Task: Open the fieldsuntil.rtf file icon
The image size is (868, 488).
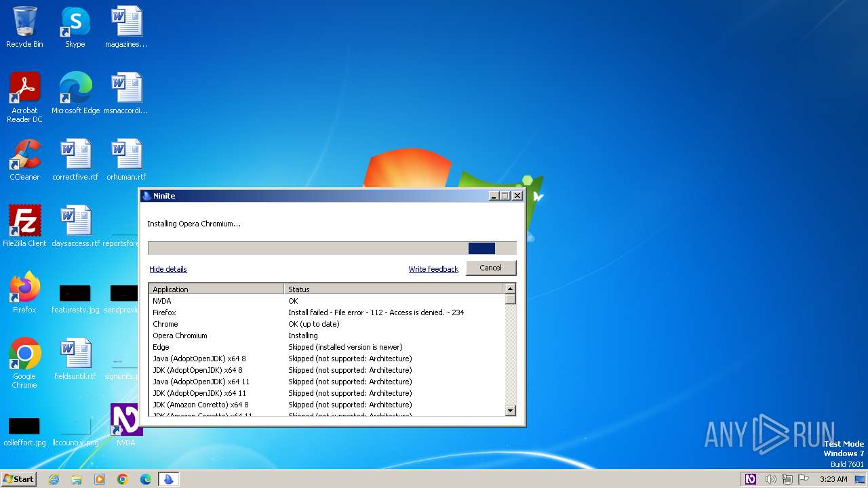Action: click(75, 359)
